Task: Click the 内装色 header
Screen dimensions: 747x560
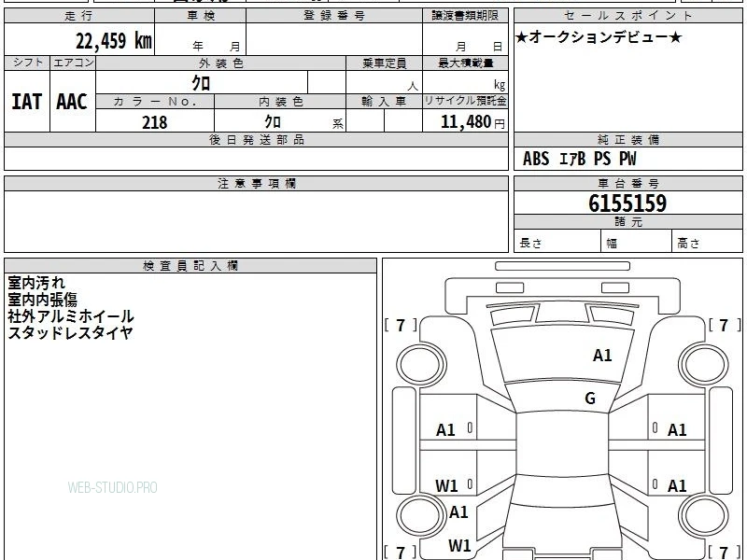Action: point(280,102)
